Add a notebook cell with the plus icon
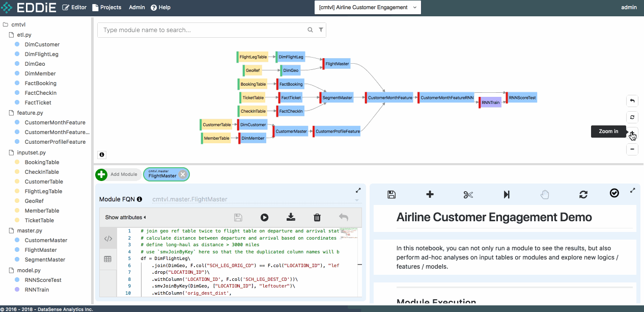Screen dimensions: 644x312 pyautogui.click(x=430, y=194)
